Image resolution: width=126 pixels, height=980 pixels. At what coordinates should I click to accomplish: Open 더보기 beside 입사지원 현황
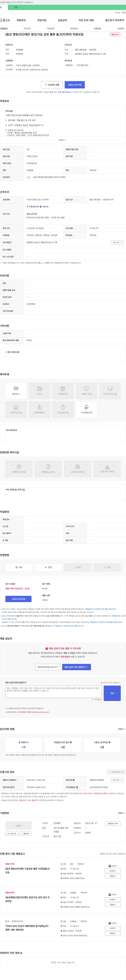pos(121,729)
